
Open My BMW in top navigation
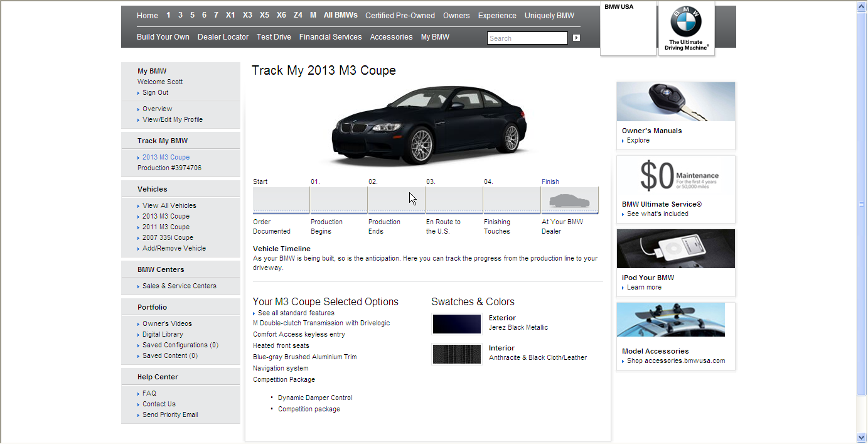[435, 37]
